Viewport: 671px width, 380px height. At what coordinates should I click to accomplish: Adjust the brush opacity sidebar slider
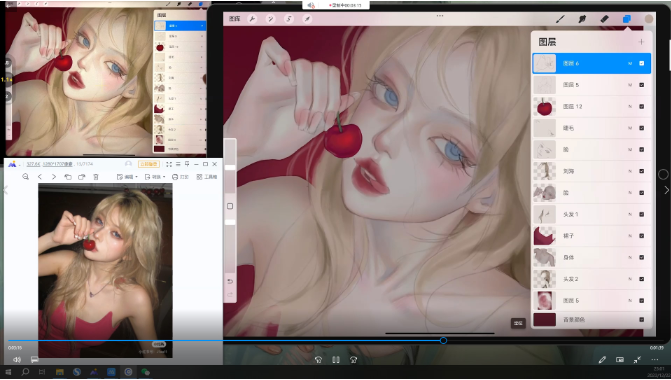click(230, 222)
